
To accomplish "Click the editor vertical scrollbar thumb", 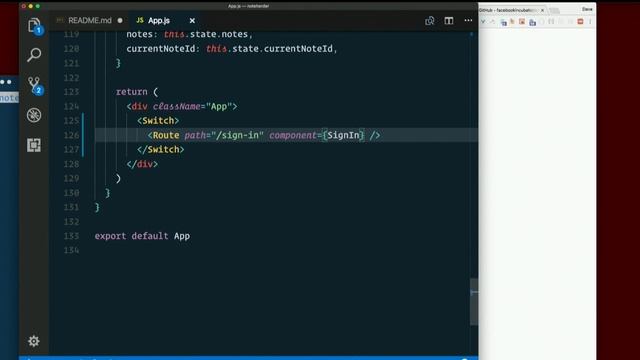I will (473, 302).
